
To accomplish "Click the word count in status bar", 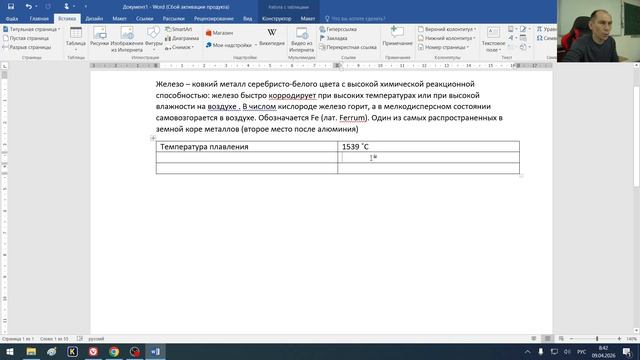I will pos(54,339).
